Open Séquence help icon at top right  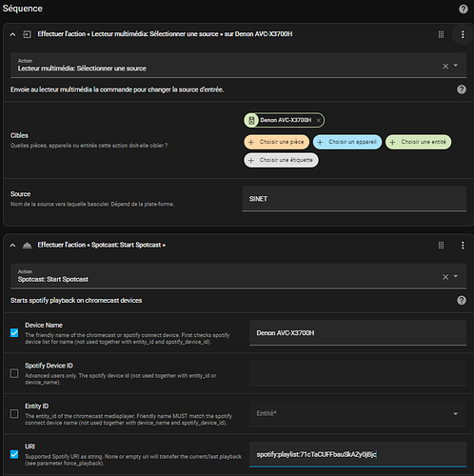(463, 9)
